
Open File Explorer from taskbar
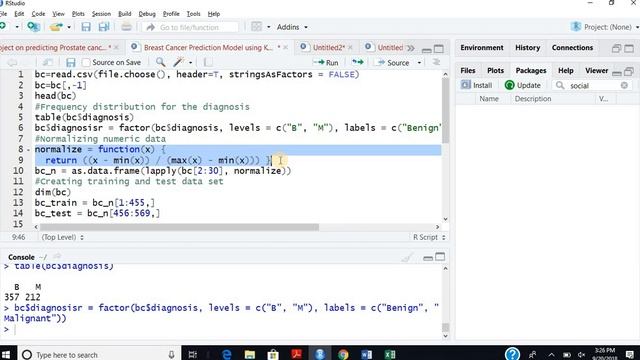[x=250, y=354]
